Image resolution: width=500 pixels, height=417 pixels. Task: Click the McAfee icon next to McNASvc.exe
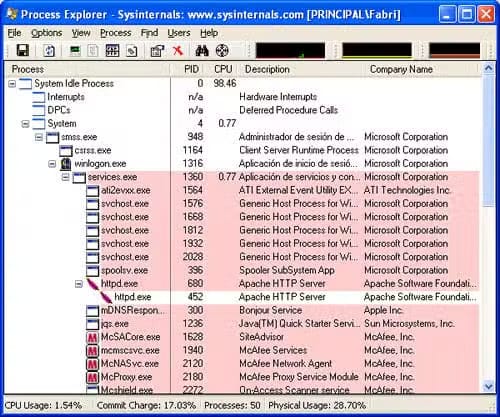[92, 364]
